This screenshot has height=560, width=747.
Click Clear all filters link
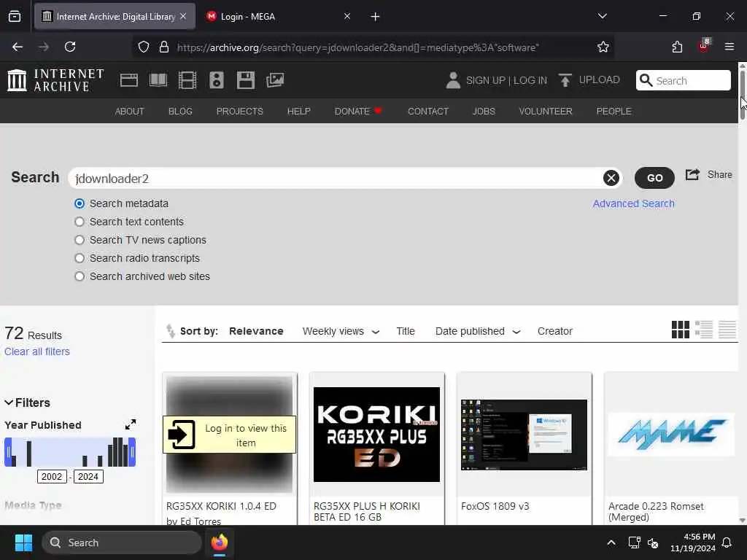(37, 351)
